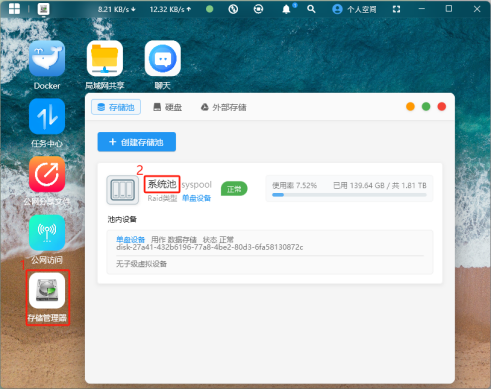Launch the 聊天 chat app icon

click(163, 58)
